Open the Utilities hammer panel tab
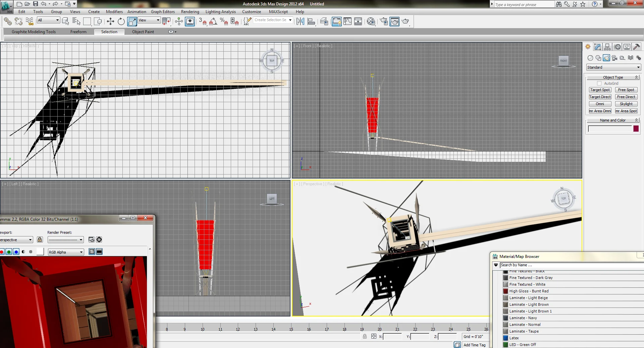This screenshot has width=644, height=348. click(637, 47)
